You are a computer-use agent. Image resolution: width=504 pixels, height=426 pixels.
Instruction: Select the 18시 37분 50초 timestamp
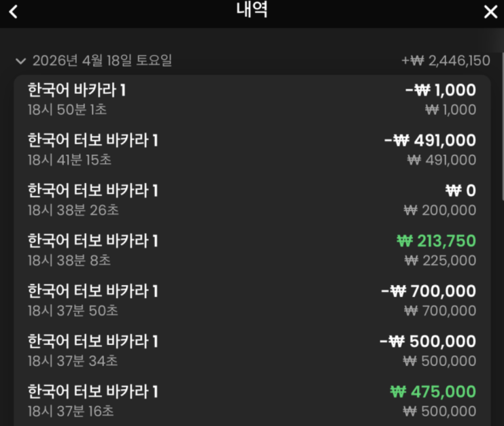pos(73,311)
